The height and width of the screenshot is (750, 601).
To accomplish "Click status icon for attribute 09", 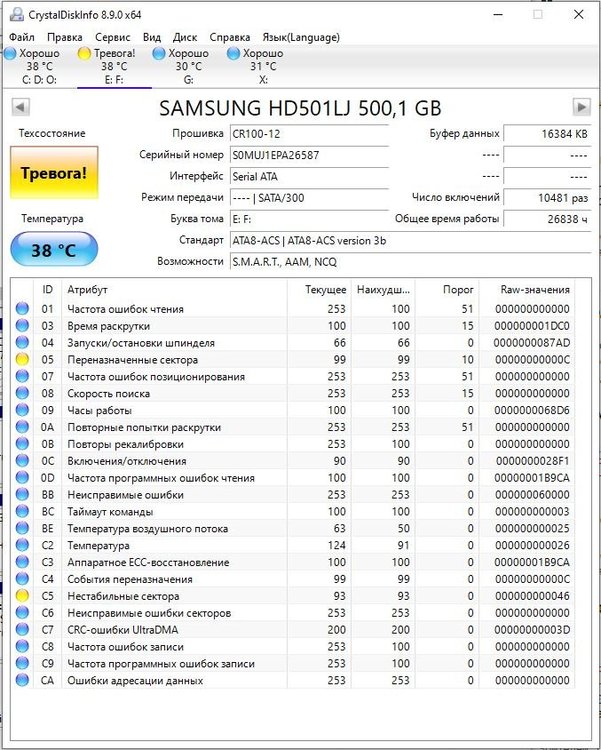I will [22, 410].
